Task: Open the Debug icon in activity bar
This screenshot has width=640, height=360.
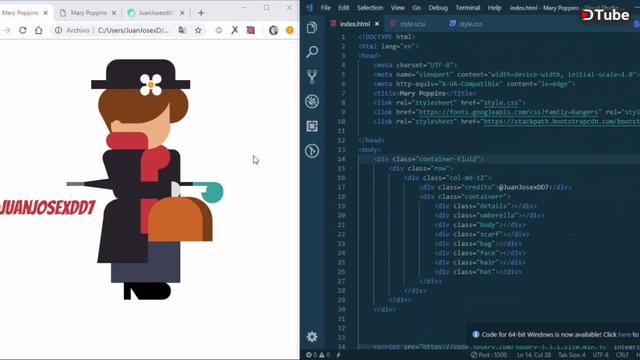Action: [x=312, y=101]
